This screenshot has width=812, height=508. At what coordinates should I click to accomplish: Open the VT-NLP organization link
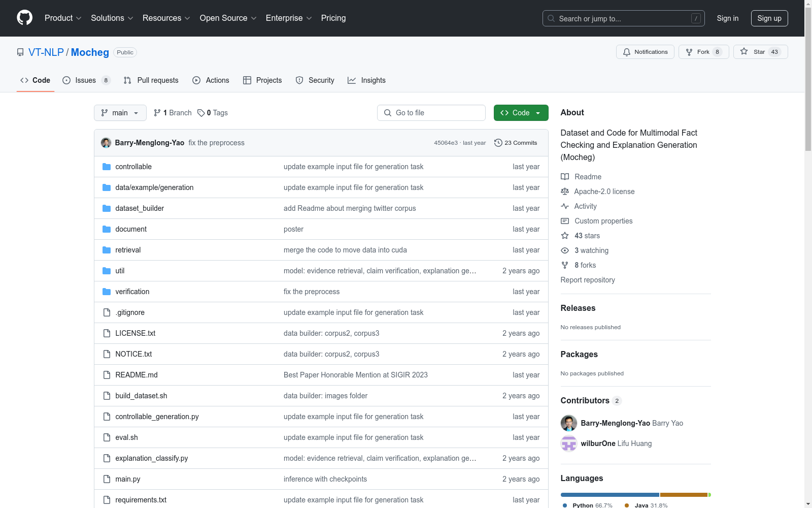tap(46, 52)
